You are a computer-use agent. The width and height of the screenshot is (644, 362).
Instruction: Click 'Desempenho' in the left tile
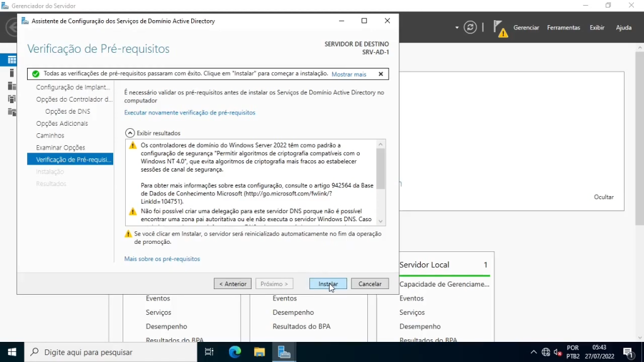pyautogui.click(x=166, y=326)
